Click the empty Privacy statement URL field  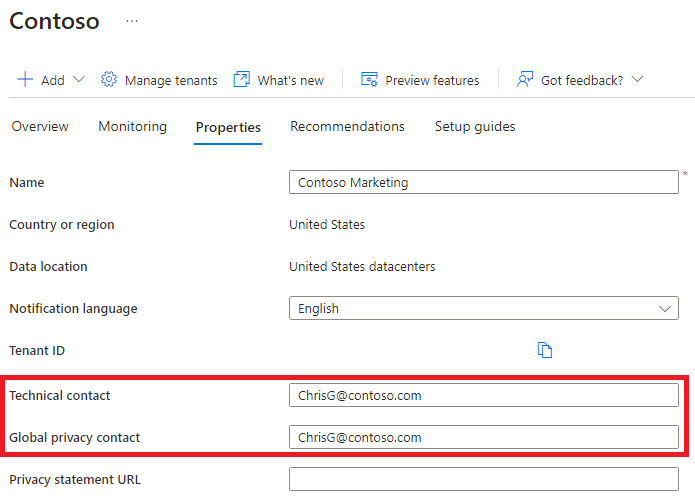(x=484, y=479)
